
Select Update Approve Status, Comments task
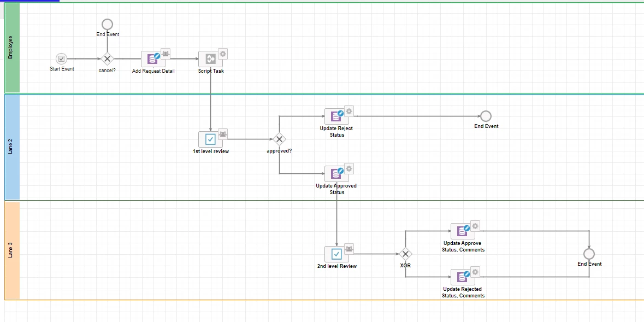463,231
